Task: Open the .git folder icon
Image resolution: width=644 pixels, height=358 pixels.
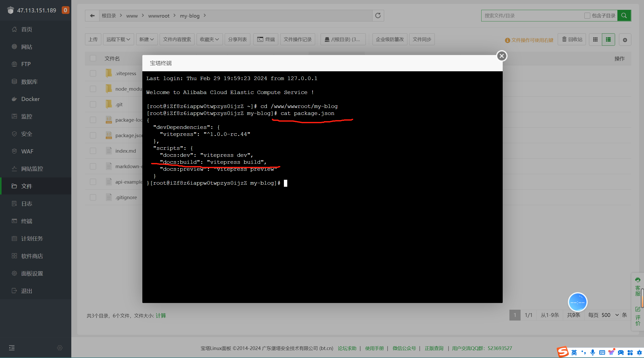Action: 109,104
